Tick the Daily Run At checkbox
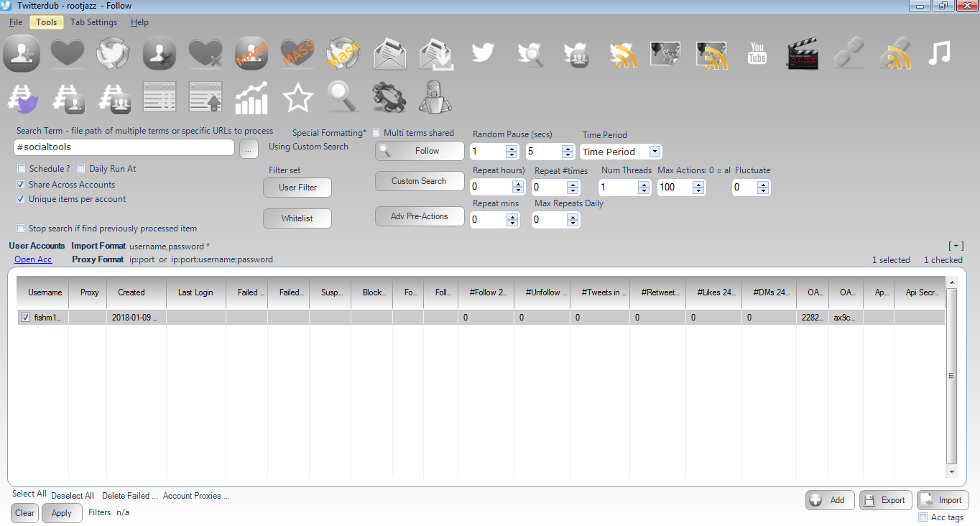Image resolution: width=980 pixels, height=526 pixels. pos(81,169)
